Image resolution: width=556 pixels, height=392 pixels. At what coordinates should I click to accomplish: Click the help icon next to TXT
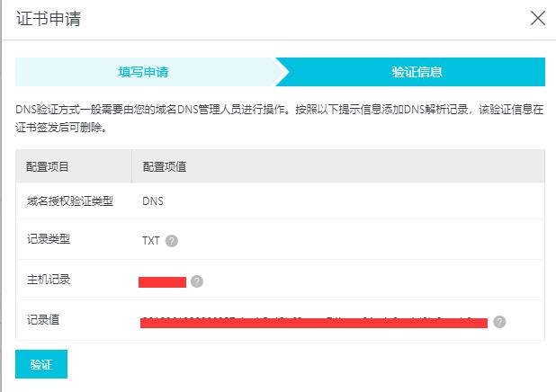coord(172,241)
